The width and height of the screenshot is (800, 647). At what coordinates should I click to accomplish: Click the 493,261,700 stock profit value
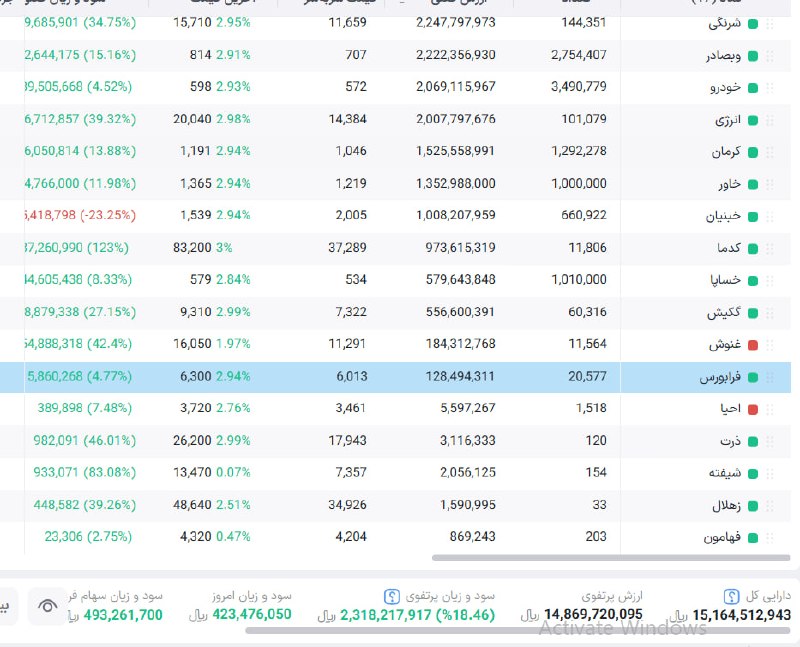(123, 615)
